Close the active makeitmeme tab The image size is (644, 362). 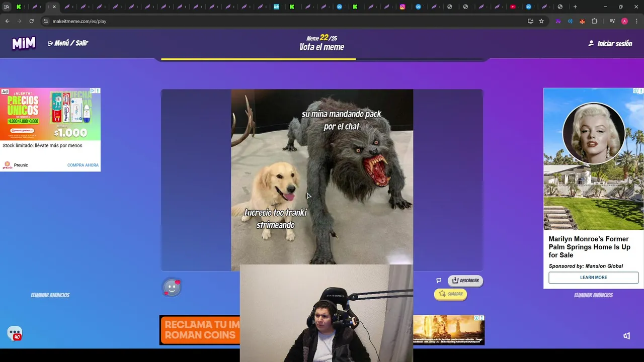pos(54,7)
